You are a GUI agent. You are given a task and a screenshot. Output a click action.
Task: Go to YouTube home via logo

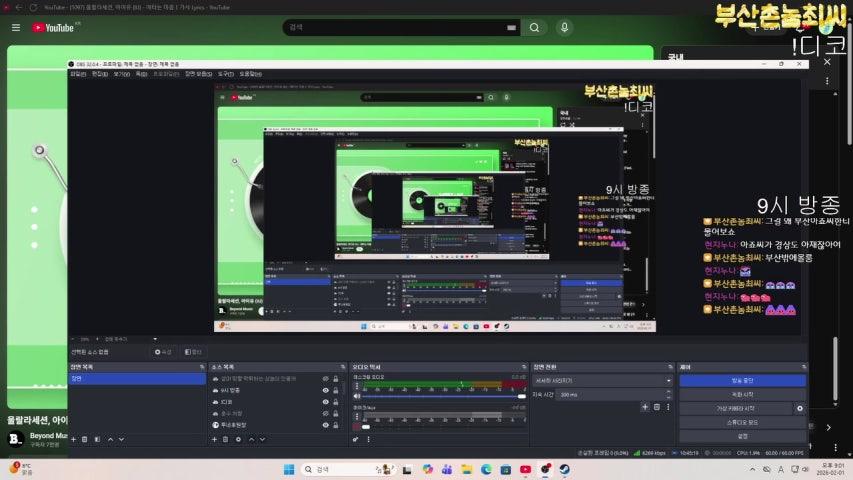[53, 28]
